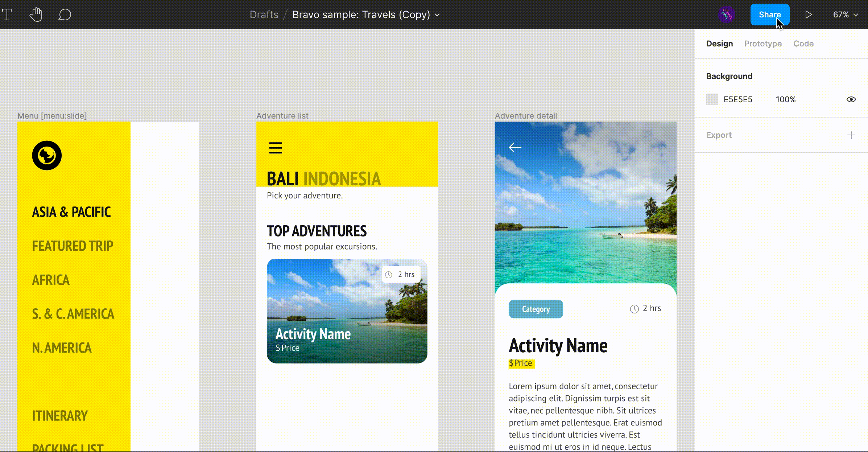Switch to the Code tab
This screenshot has height=452, width=868.
(x=803, y=44)
